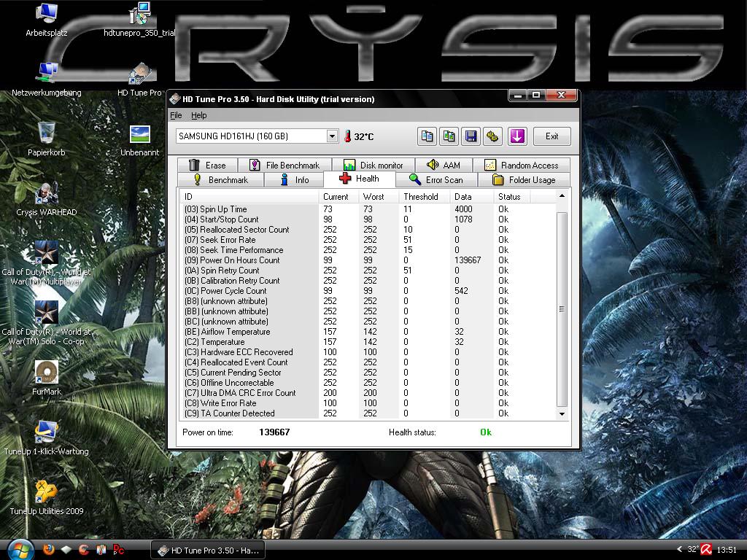Click the ID column header
The width and height of the screenshot is (747, 560).
point(249,197)
